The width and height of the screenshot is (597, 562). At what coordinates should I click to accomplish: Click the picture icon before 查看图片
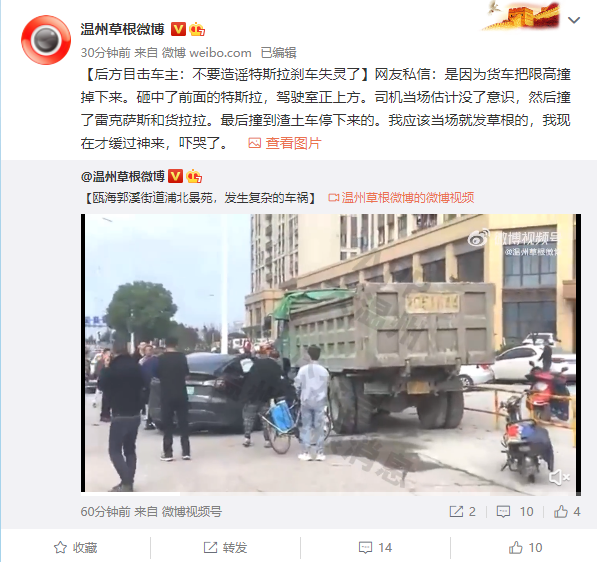coord(254,143)
